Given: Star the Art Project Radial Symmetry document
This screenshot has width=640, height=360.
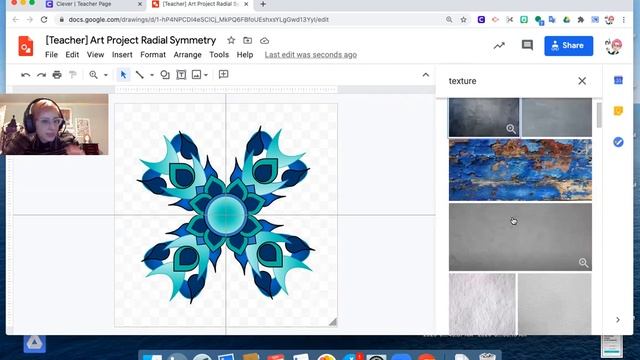Looking at the screenshot, I should pos(231,40).
